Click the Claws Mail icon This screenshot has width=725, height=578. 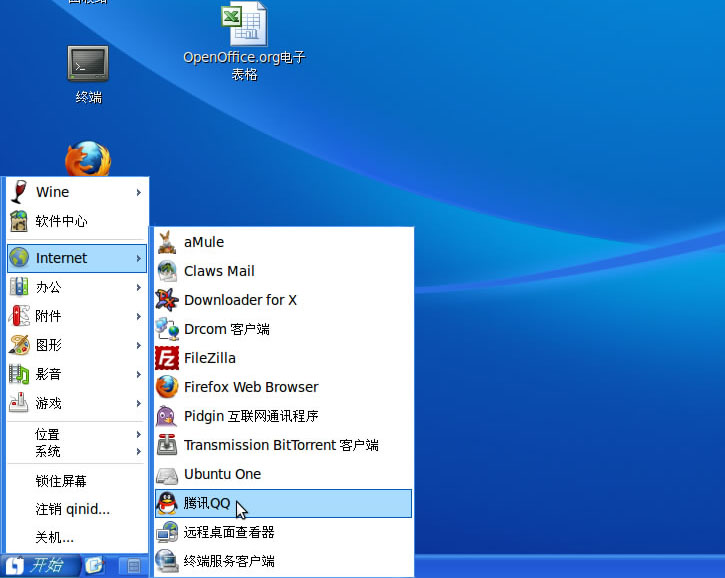tap(167, 271)
